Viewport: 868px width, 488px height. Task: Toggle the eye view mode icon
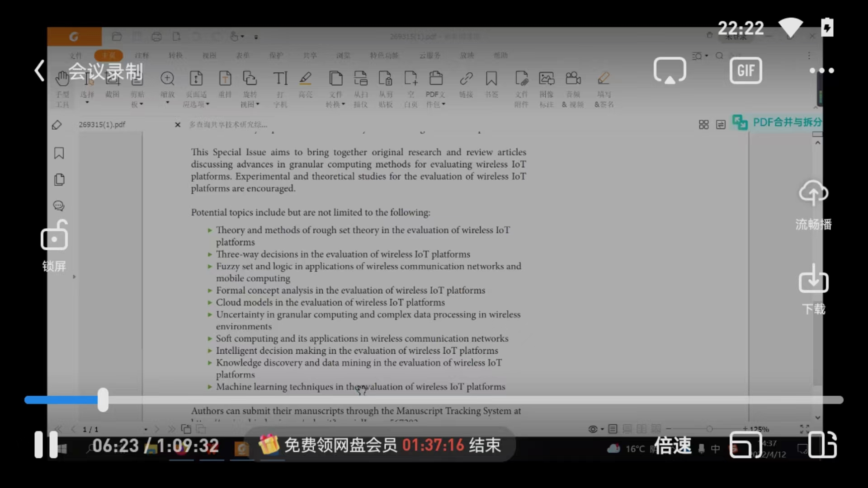[593, 429]
